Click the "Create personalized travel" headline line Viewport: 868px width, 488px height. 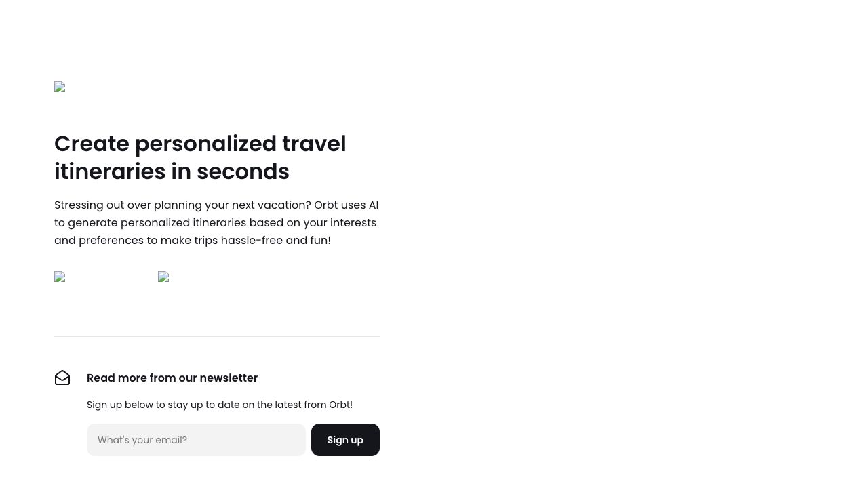click(x=200, y=144)
